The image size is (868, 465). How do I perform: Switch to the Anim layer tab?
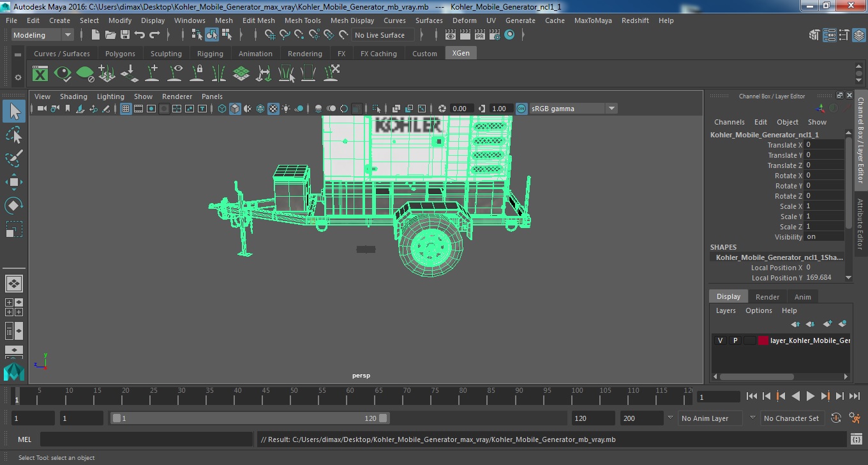(802, 297)
